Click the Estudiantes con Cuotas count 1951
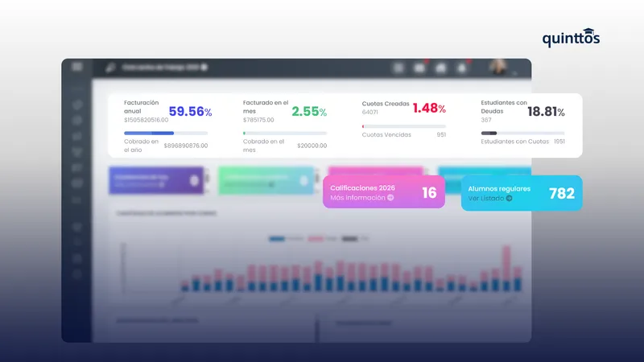The image size is (644, 362). click(x=559, y=142)
